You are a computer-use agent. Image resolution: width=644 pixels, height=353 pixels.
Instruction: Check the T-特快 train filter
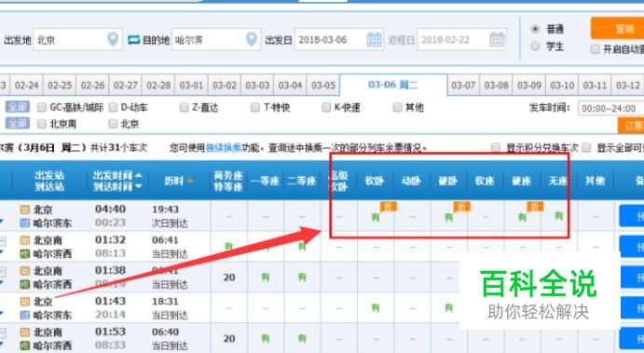[x=255, y=107]
